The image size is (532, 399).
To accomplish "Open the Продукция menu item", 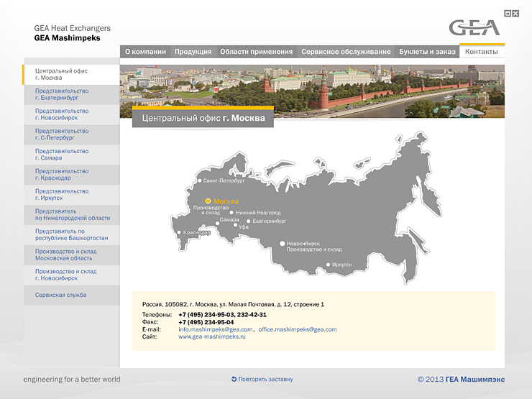I will [193, 52].
